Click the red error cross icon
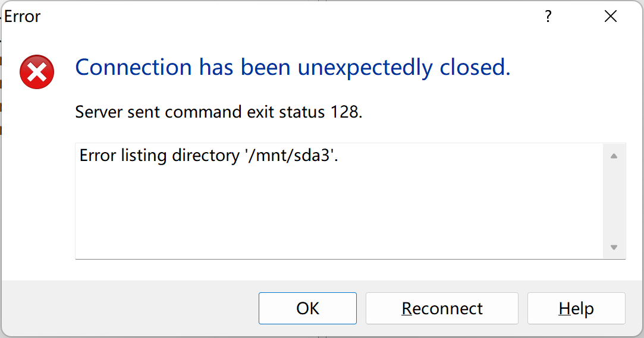Viewport: 644px width, 338px height. [x=37, y=72]
